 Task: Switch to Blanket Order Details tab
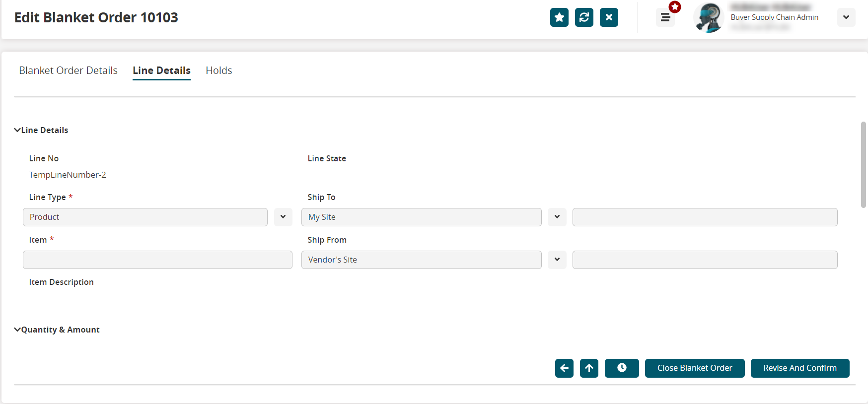point(68,70)
